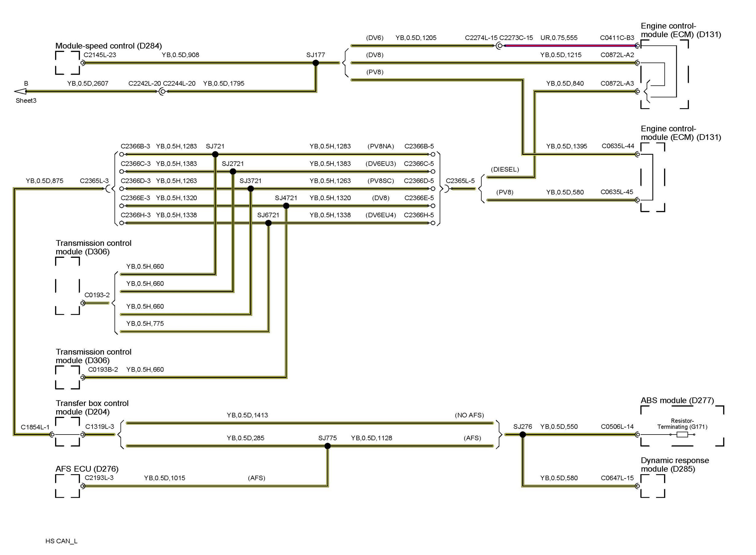Click the C2242L-20 inline connector symbol
This screenshot has width=756, height=555.
coord(162,91)
